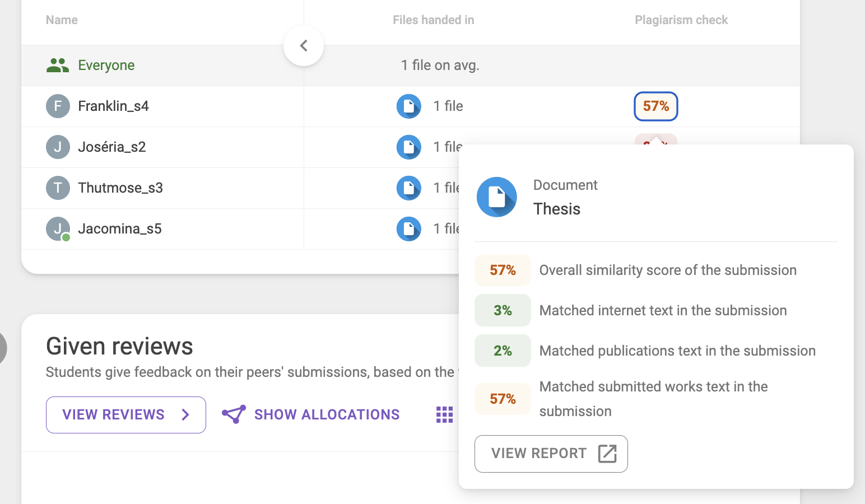Click the Thutmose_s3 file document icon

coord(408,188)
